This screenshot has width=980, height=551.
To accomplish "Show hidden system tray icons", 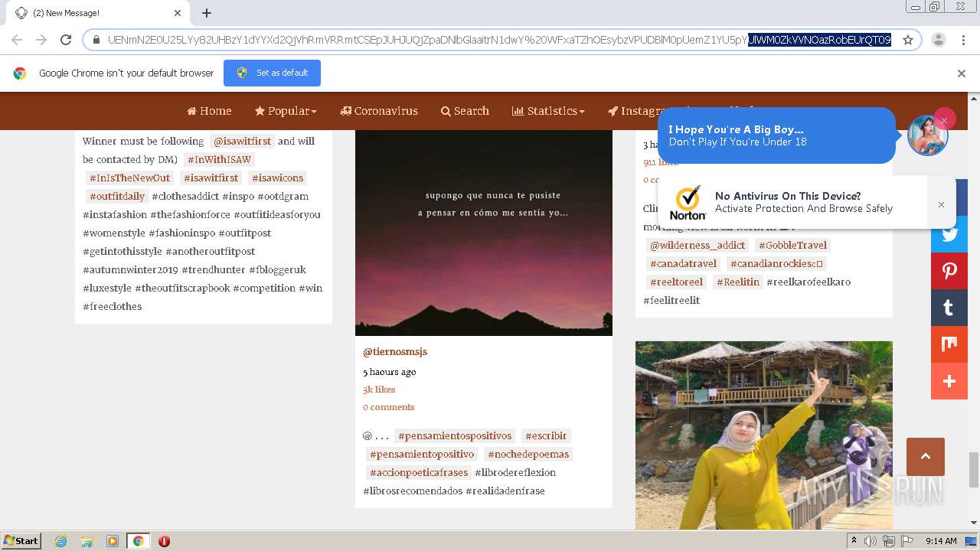I will [x=854, y=541].
